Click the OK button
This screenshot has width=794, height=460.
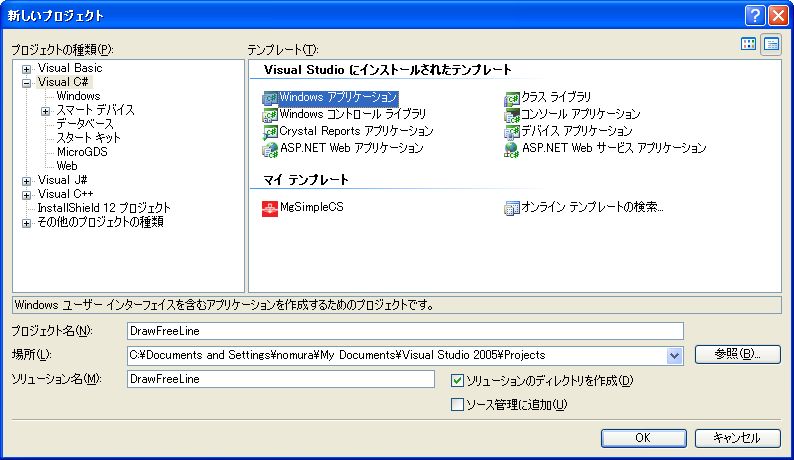click(642, 438)
